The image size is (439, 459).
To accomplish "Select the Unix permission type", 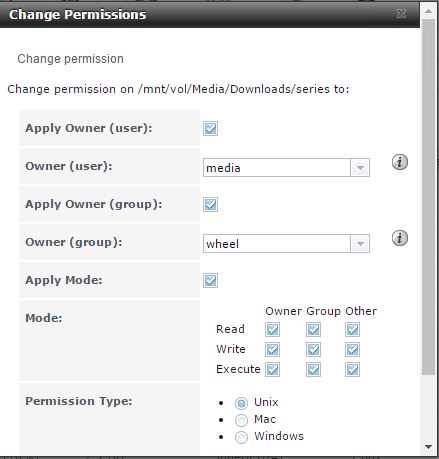I will point(241,403).
